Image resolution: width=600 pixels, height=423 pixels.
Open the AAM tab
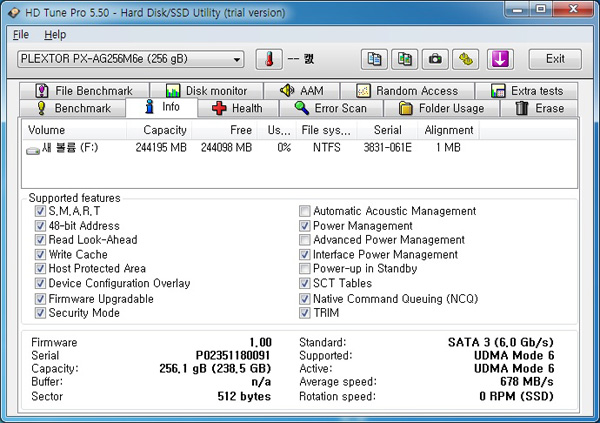(x=302, y=91)
